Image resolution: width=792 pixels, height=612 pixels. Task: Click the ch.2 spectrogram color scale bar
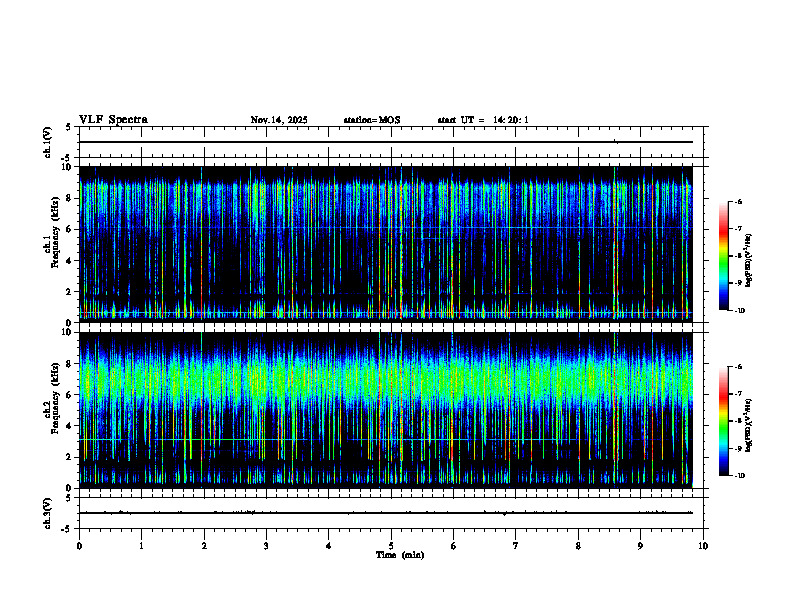pos(724,421)
